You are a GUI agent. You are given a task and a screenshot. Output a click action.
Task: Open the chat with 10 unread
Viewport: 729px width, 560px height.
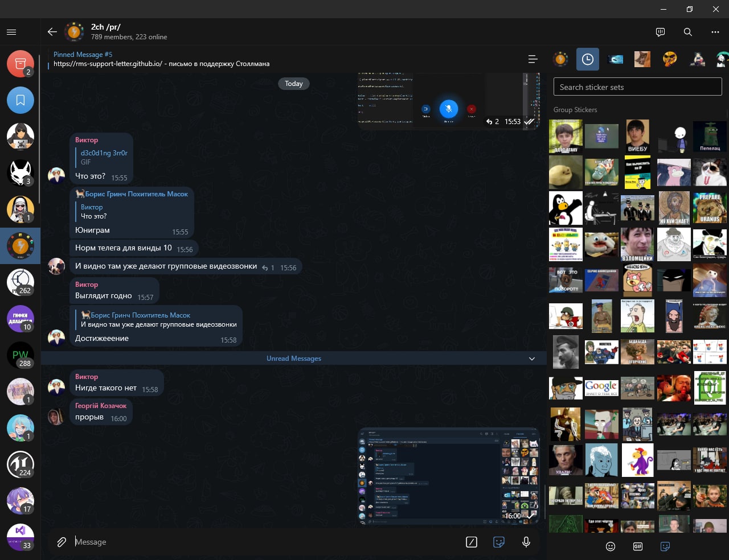tap(21, 319)
